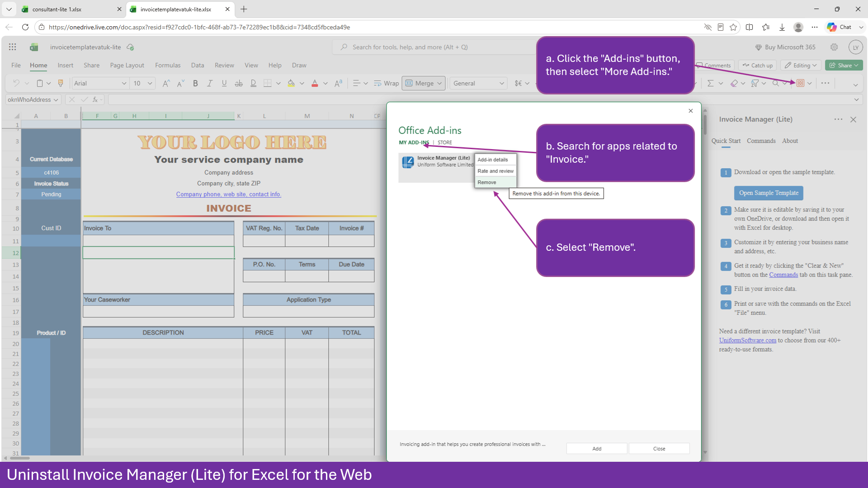Toggle Bold formatting
This screenshot has width=868, height=488.
pyautogui.click(x=195, y=83)
